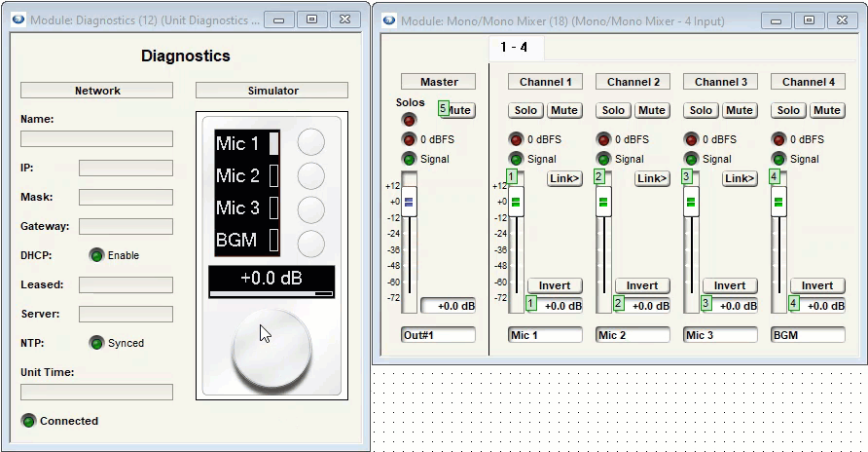Link Channel 1 to next channel
Viewport: 868px width, 452px height.
point(564,178)
